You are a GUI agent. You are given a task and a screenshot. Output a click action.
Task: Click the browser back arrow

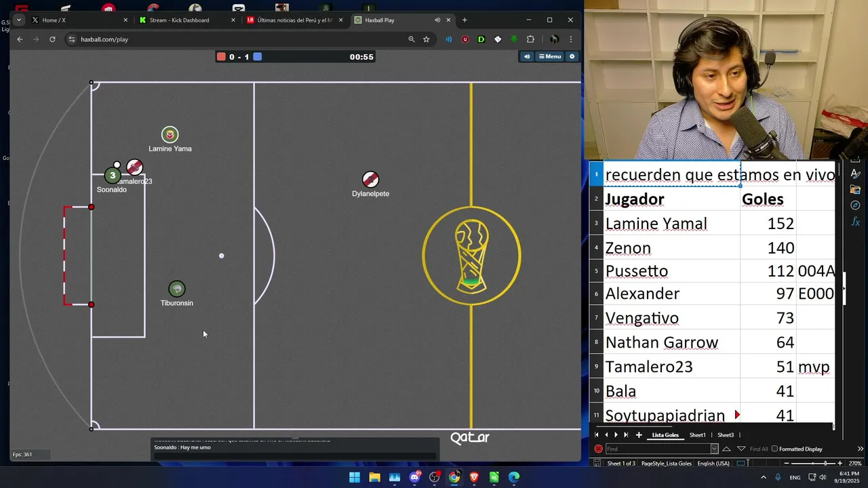click(20, 39)
